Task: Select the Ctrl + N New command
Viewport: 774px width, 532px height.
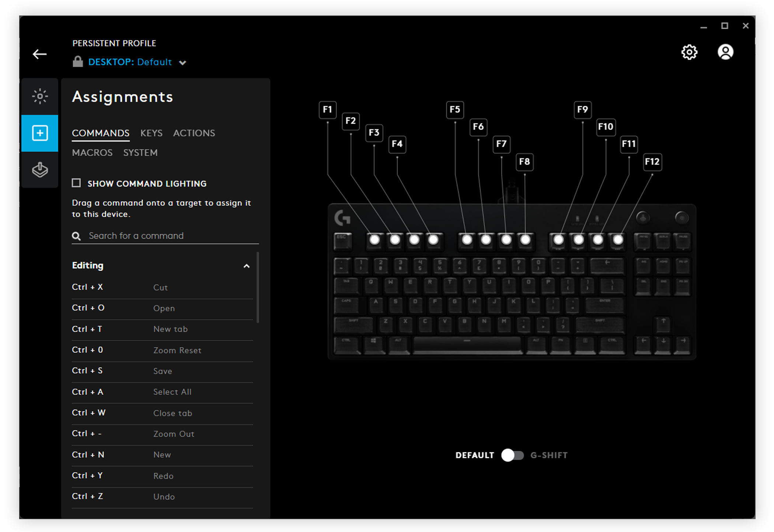Action: click(x=162, y=455)
